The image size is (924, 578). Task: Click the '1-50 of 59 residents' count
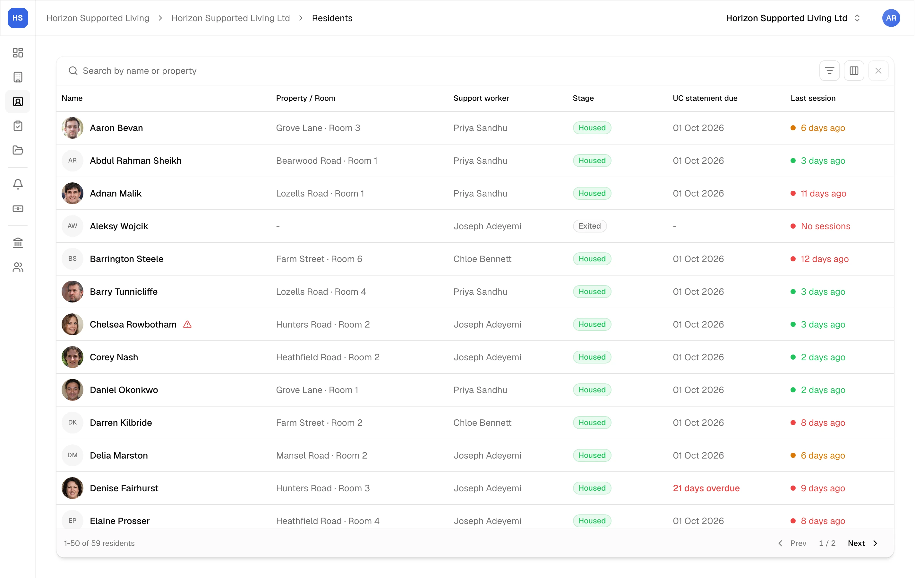99,543
